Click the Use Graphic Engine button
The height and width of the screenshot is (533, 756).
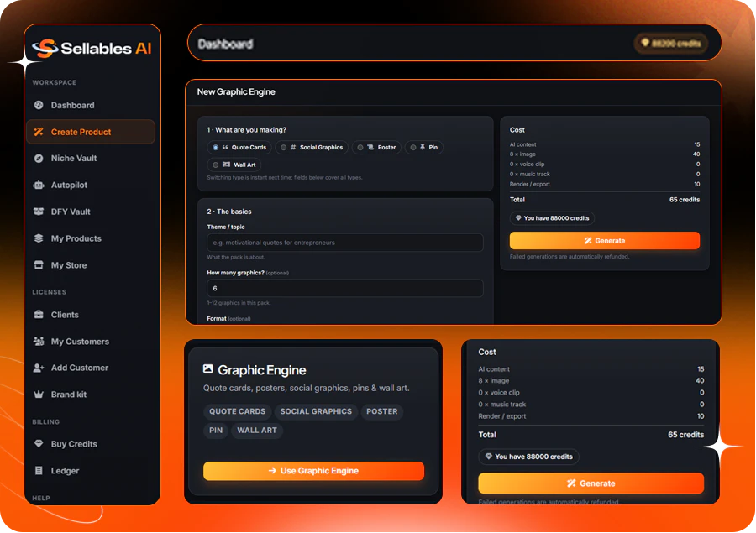click(x=313, y=471)
